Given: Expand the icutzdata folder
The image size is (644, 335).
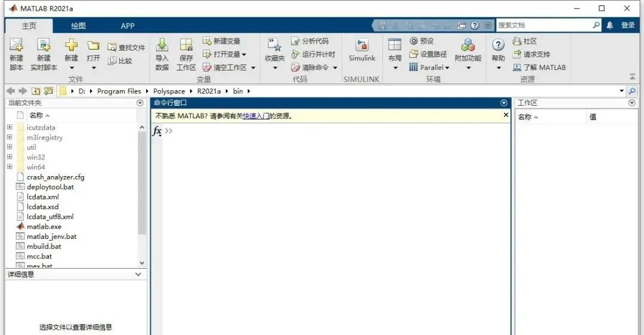Looking at the screenshot, I should click(x=10, y=127).
